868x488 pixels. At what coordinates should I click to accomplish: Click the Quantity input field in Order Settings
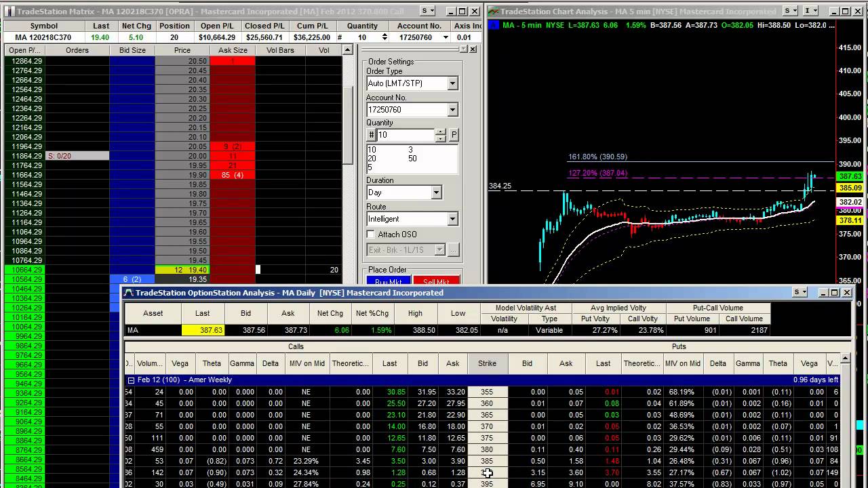click(406, 135)
